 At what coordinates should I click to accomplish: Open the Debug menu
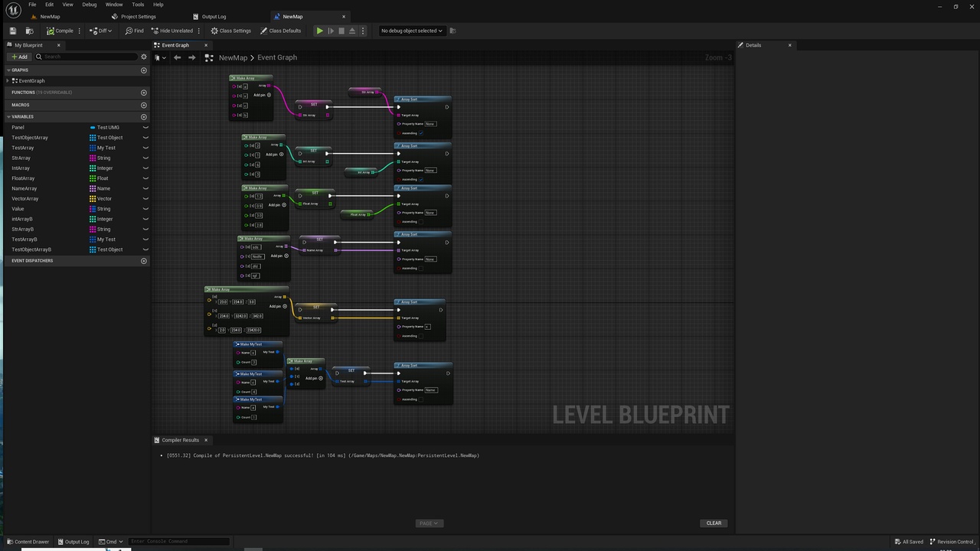click(90, 5)
